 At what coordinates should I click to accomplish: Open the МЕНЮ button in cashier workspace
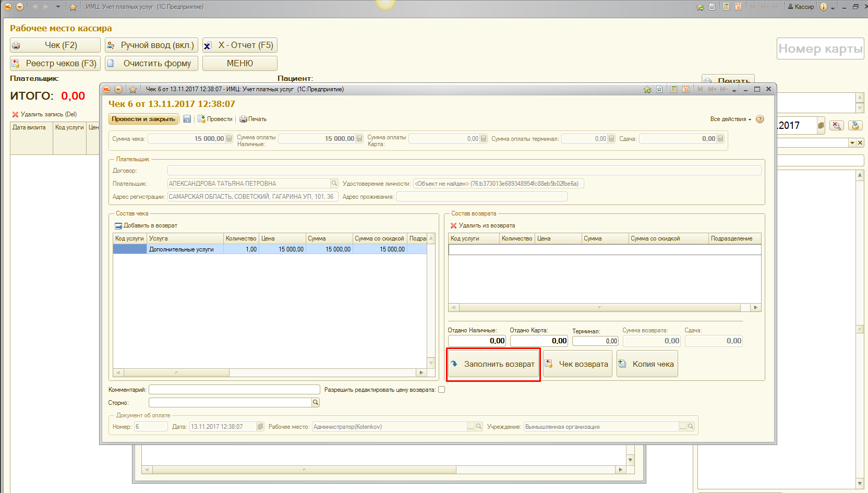(239, 63)
